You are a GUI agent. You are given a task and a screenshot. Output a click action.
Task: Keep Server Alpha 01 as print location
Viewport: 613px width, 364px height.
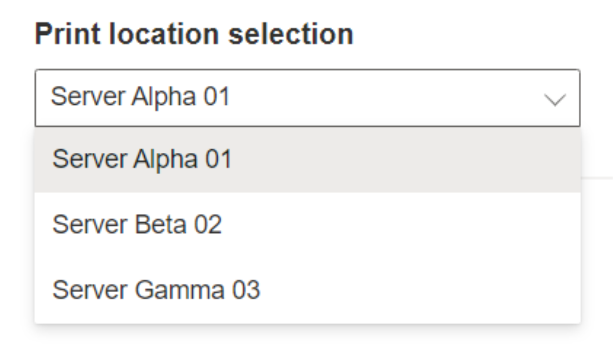(x=142, y=159)
